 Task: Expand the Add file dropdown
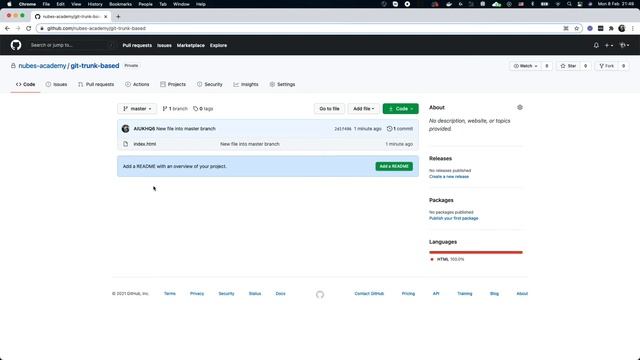coord(363,109)
